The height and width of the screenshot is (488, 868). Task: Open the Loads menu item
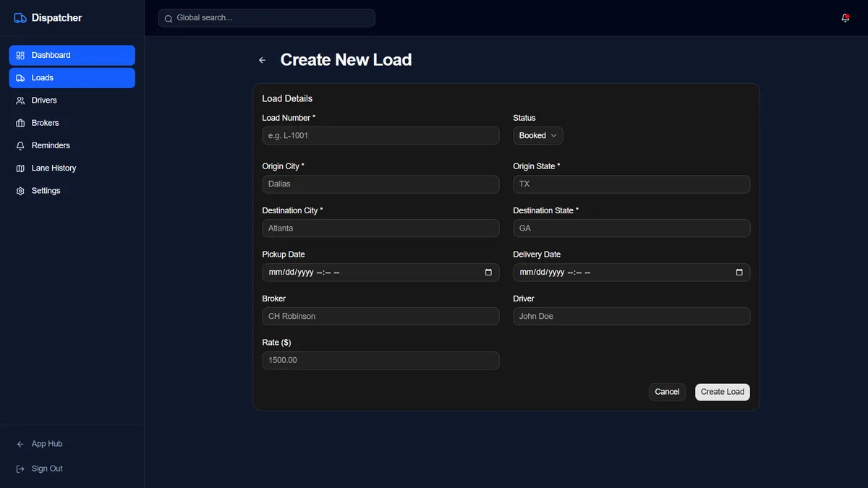pos(72,78)
